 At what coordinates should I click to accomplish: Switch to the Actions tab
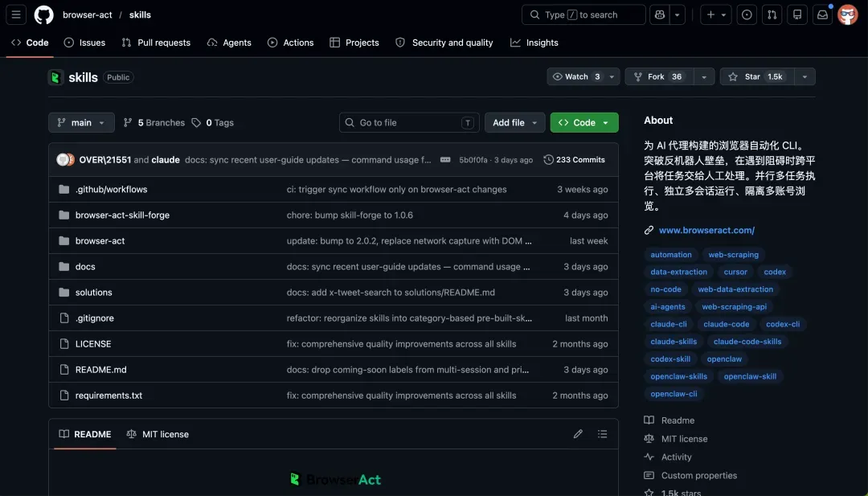pyautogui.click(x=291, y=43)
